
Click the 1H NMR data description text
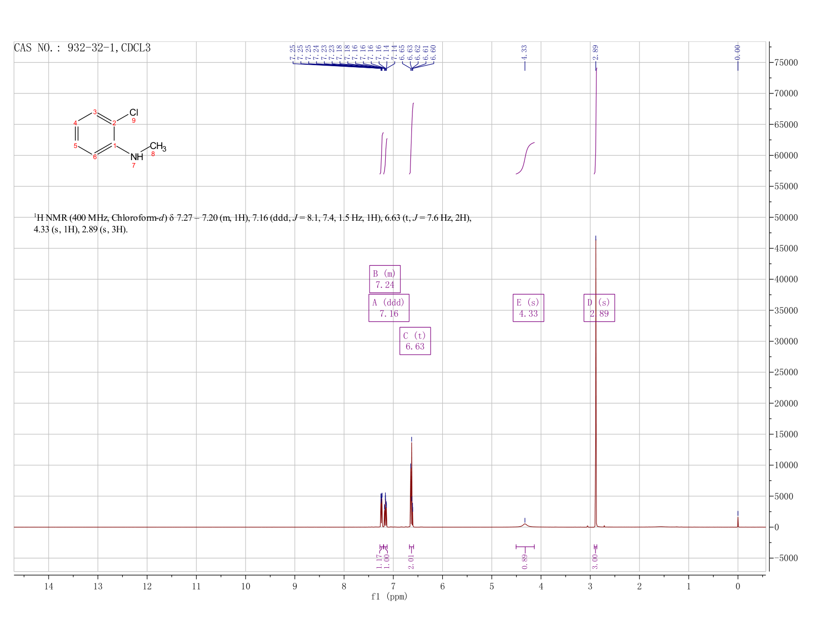(252, 224)
